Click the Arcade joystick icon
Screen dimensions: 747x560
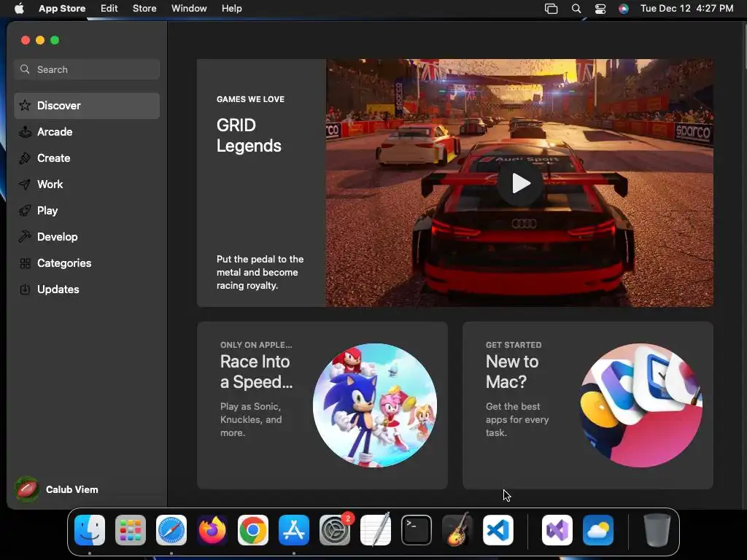[x=25, y=131]
